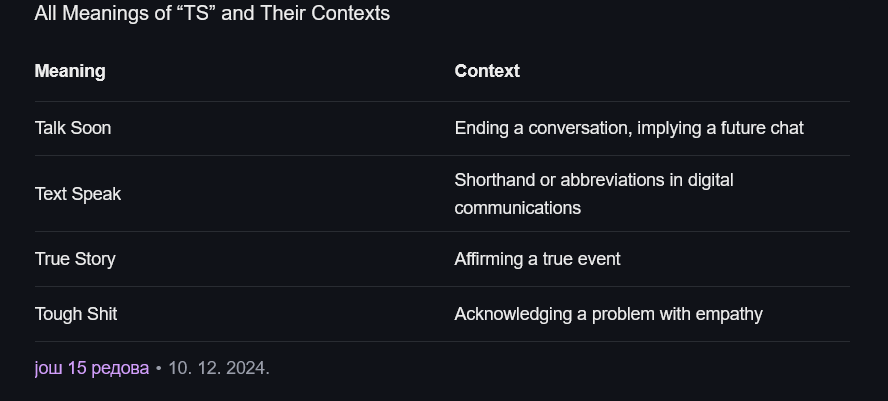The height and width of the screenshot is (401, 888).
Task: Open the "још 15 редова" link
Action: [92, 368]
